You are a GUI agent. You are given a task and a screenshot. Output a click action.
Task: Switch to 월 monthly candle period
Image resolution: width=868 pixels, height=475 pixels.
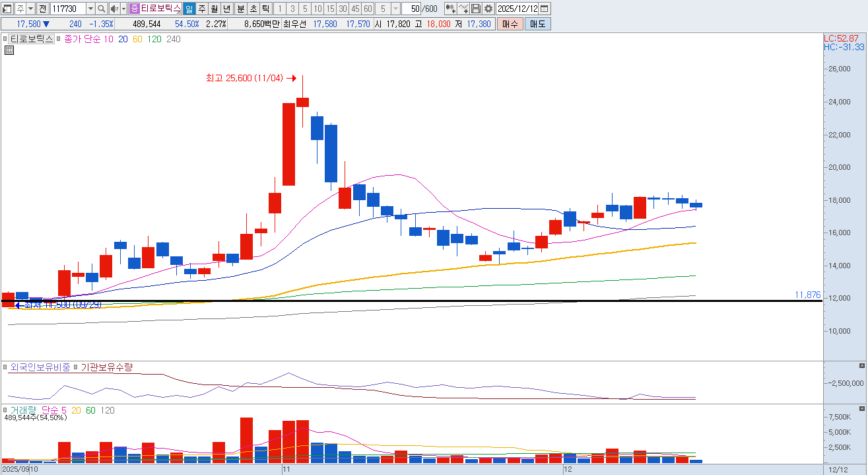point(214,9)
